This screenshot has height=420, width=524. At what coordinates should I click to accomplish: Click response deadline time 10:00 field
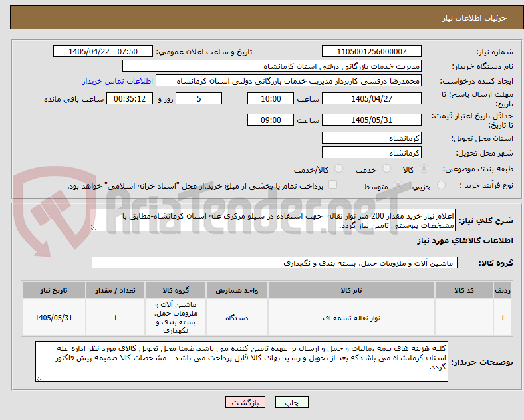point(271,98)
